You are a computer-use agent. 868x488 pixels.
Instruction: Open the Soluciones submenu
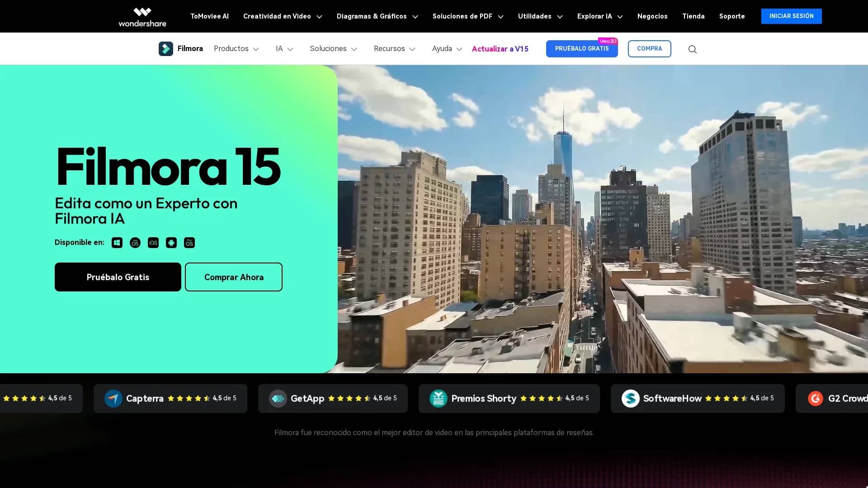click(x=333, y=49)
